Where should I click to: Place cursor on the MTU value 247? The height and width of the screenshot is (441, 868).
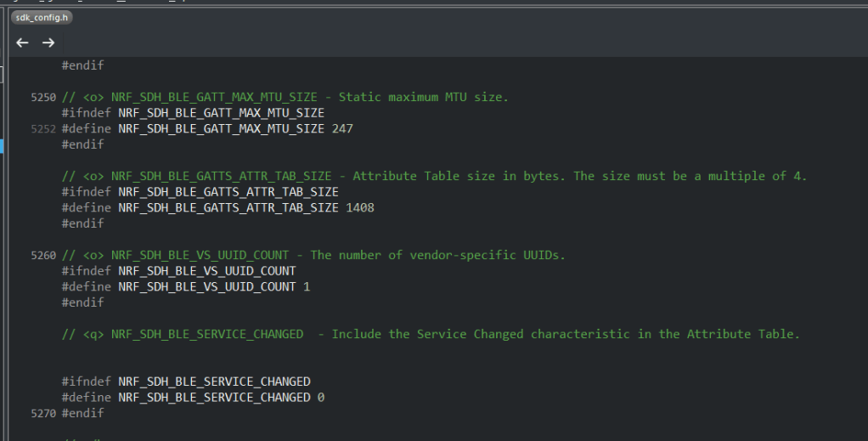[x=342, y=129]
